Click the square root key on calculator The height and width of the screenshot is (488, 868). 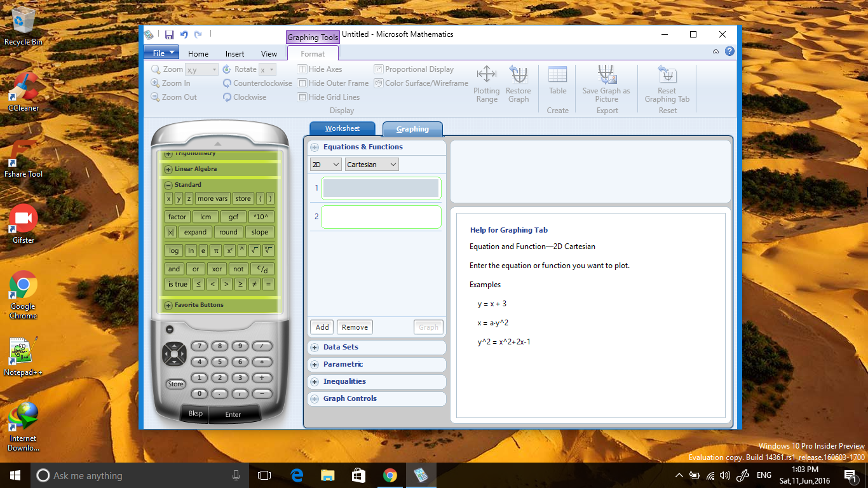(254, 250)
